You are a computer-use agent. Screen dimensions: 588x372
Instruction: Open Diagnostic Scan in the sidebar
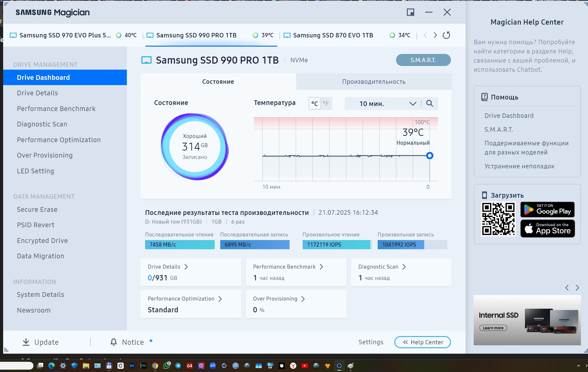(x=42, y=124)
